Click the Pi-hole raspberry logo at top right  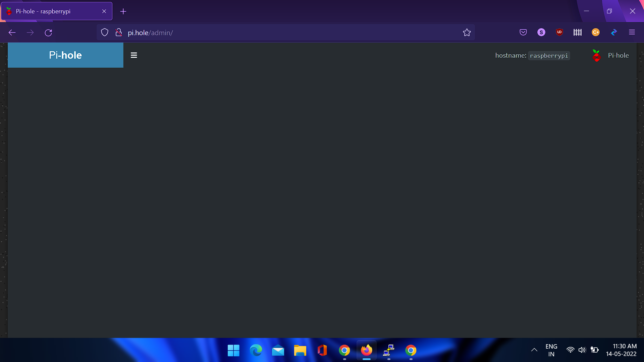click(596, 55)
